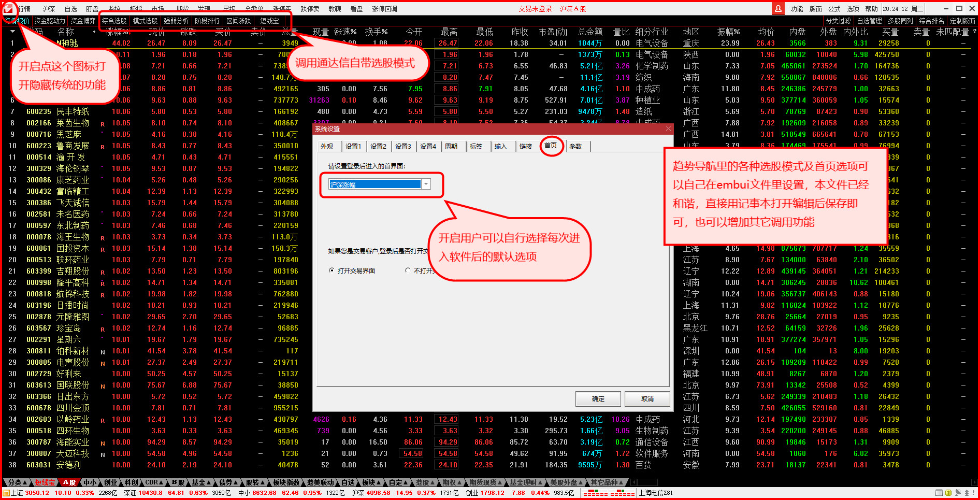Click the small icon before 上证 in status bar
Image resolution: width=980 pixels, height=500 pixels.
(x=6, y=493)
